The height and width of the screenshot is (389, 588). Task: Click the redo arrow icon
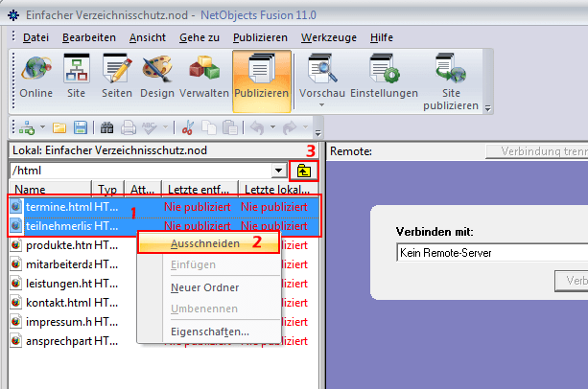click(x=290, y=128)
